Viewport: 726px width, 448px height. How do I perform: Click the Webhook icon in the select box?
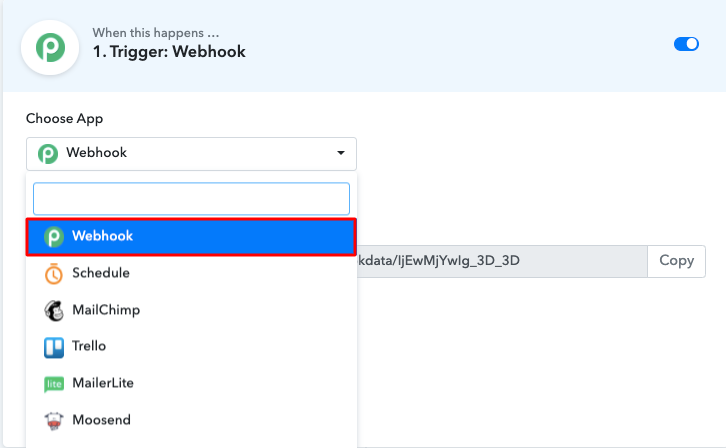point(48,154)
